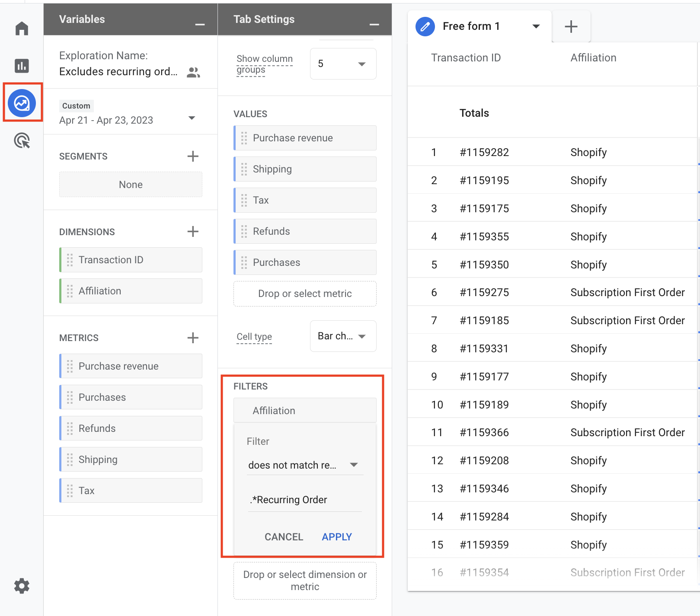Viewport: 700px width, 616px height.
Task: Click transaction #1159195 cell
Action: (484, 180)
